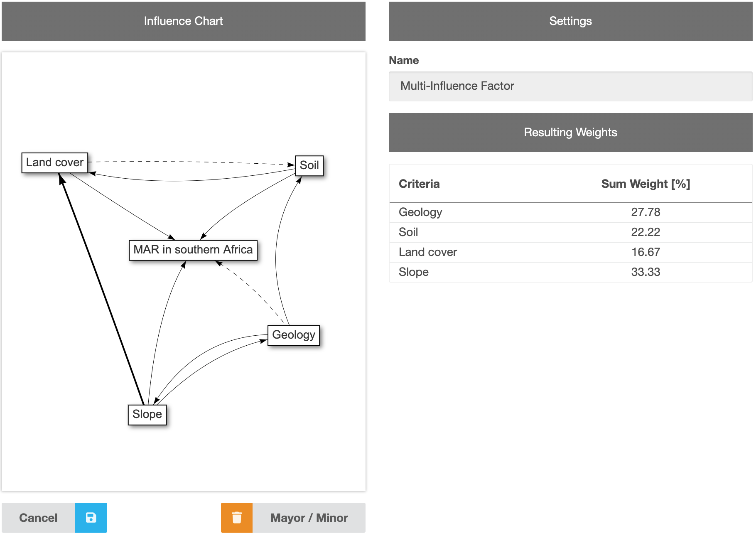Select the MAR in southern Africa node

coord(193,249)
